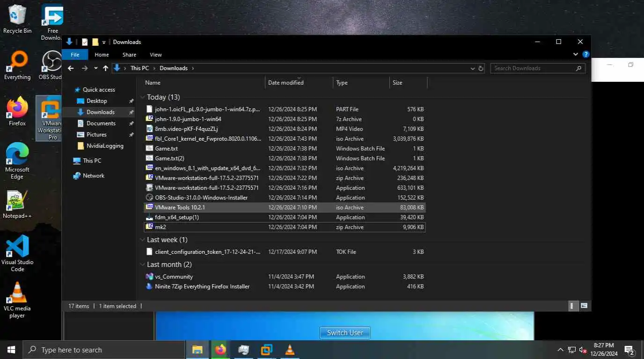The image size is (644, 359).
Task: Open the Help question mark icon
Action: coord(585,55)
